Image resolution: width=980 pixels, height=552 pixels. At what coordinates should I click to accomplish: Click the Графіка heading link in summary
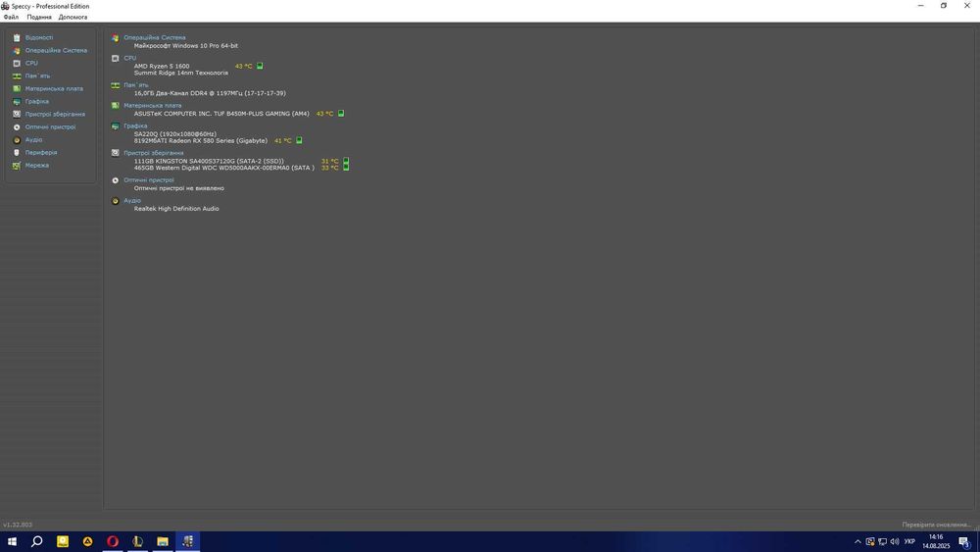coord(135,125)
